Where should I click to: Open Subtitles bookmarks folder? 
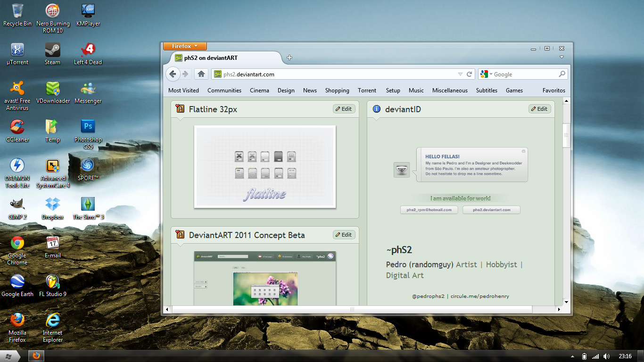pos(487,90)
